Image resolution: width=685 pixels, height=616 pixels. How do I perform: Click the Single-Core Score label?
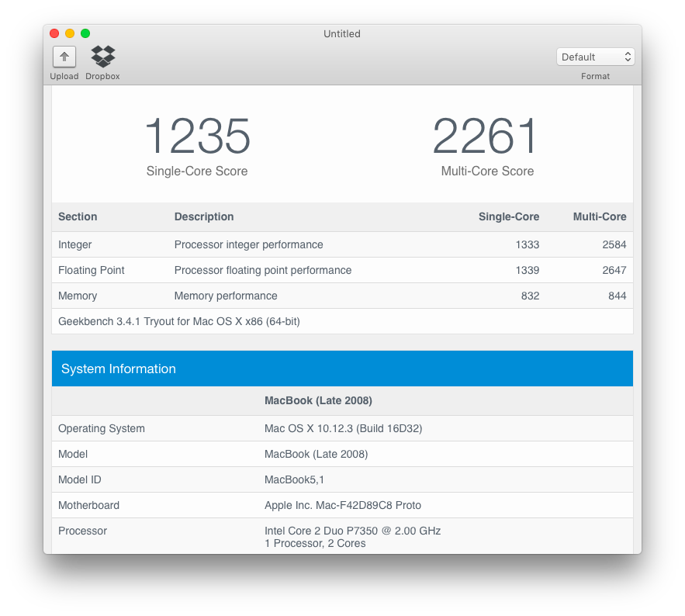click(x=197, y=171)
